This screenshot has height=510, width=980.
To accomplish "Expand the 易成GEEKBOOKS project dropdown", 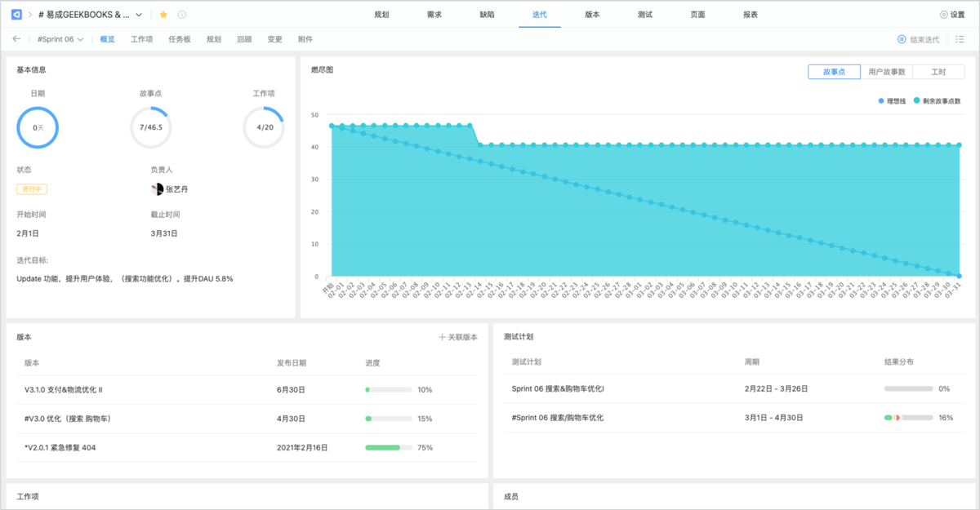I will [138, 15].
